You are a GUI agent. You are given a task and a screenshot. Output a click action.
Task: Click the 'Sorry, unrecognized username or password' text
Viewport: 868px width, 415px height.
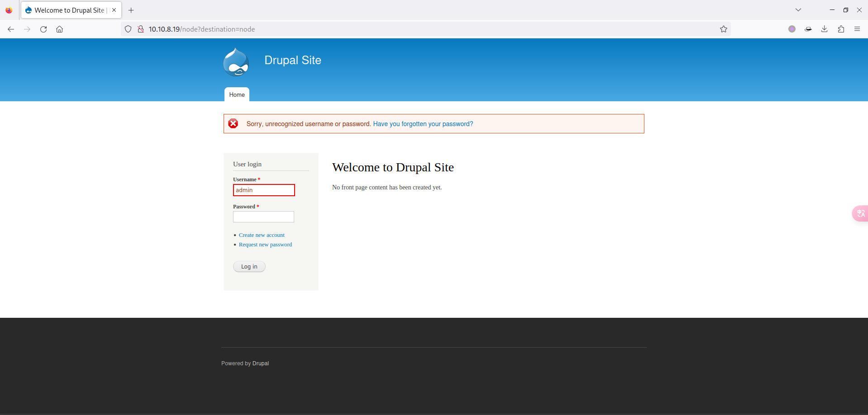click(x=309, y=124)
